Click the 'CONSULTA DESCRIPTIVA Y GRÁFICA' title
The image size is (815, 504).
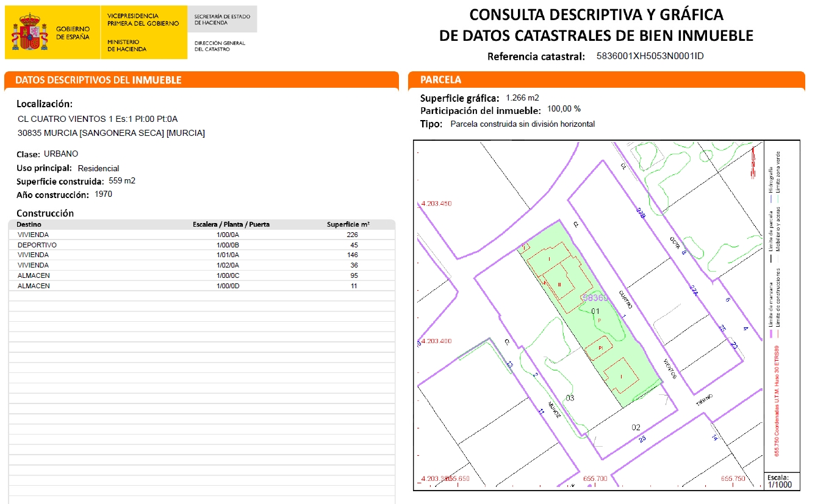pos(596,15)
